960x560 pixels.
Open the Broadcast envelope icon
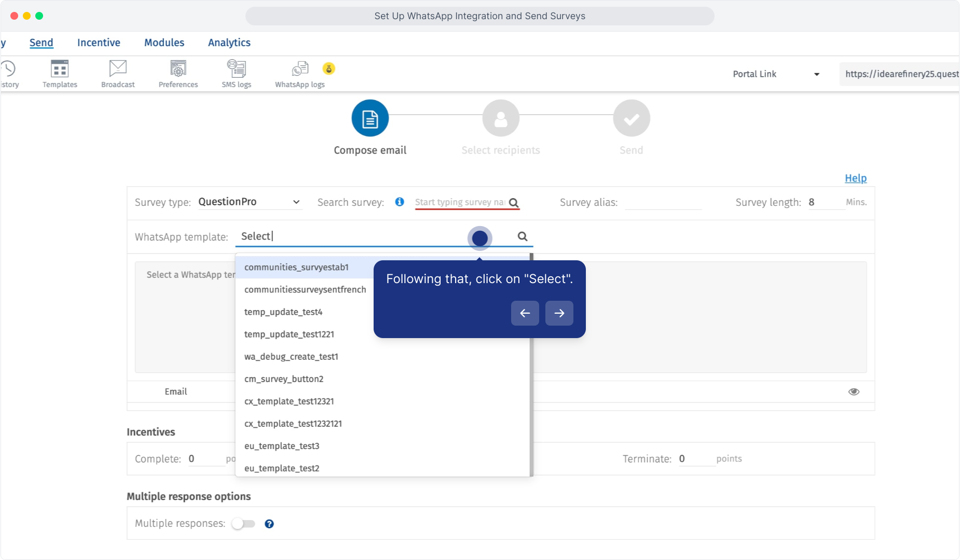coord(118,74)
